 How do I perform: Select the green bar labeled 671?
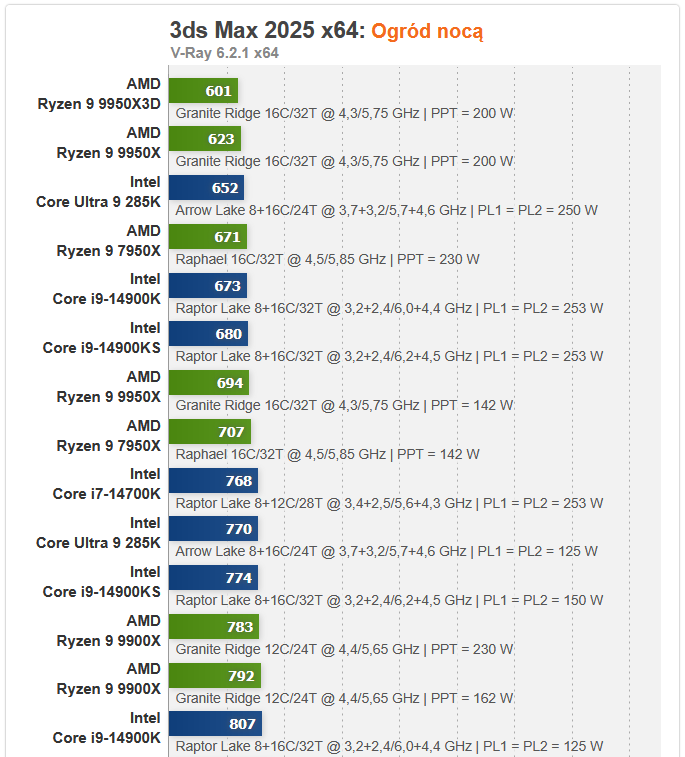208,237
